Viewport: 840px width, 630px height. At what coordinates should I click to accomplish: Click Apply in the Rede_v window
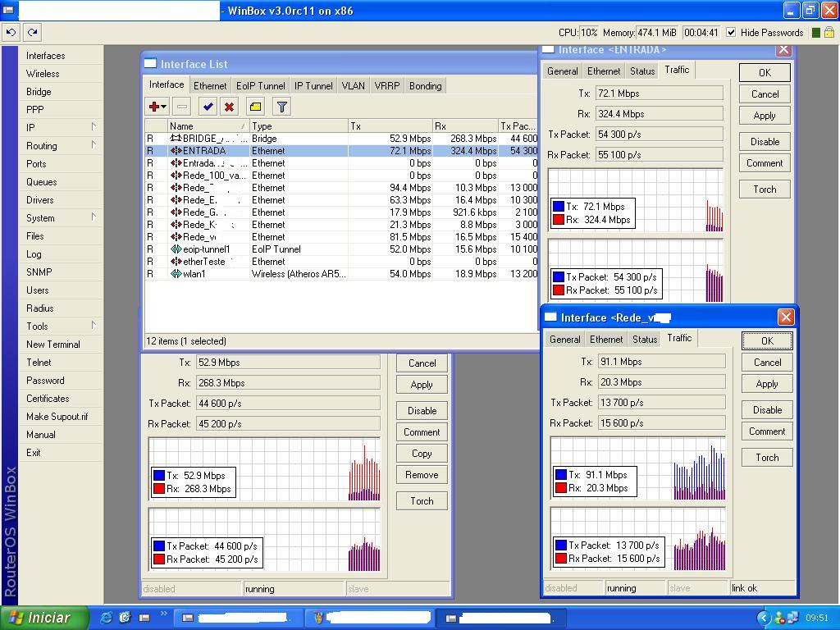[767, 384]
